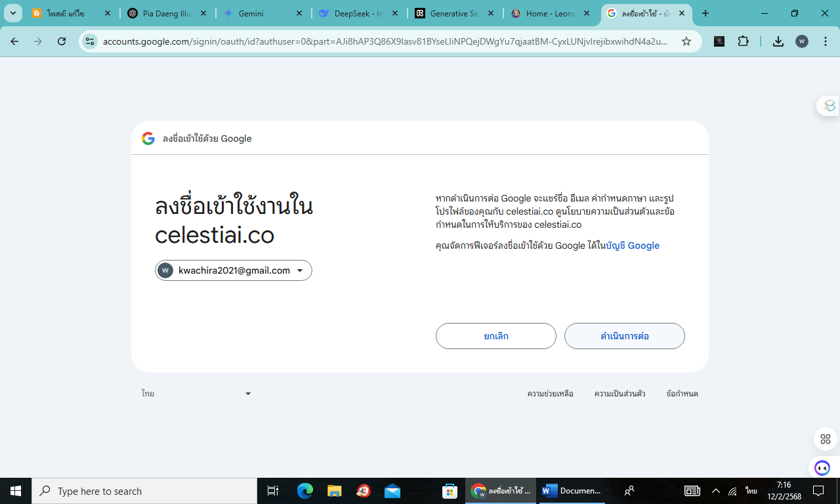Switch to the first Blogger tab
This screenshot has width=840, height=504.
coord(72,13)
